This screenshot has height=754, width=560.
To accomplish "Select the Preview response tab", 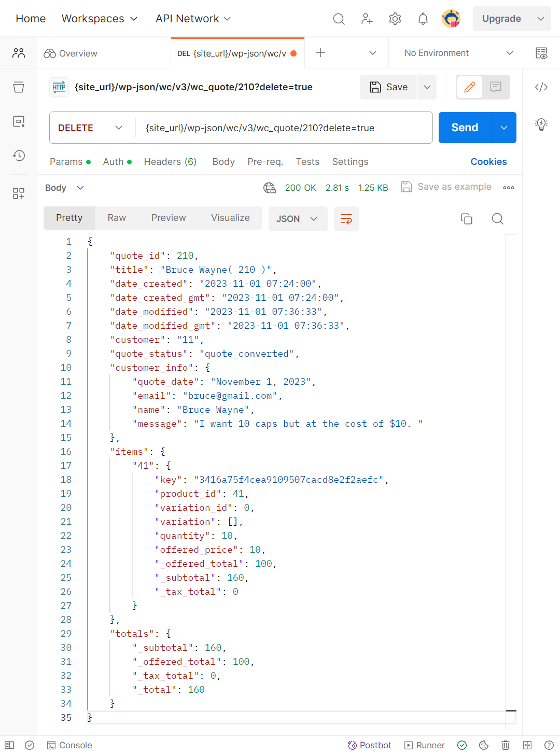I will pyautogui.click(x=169, y=218).
